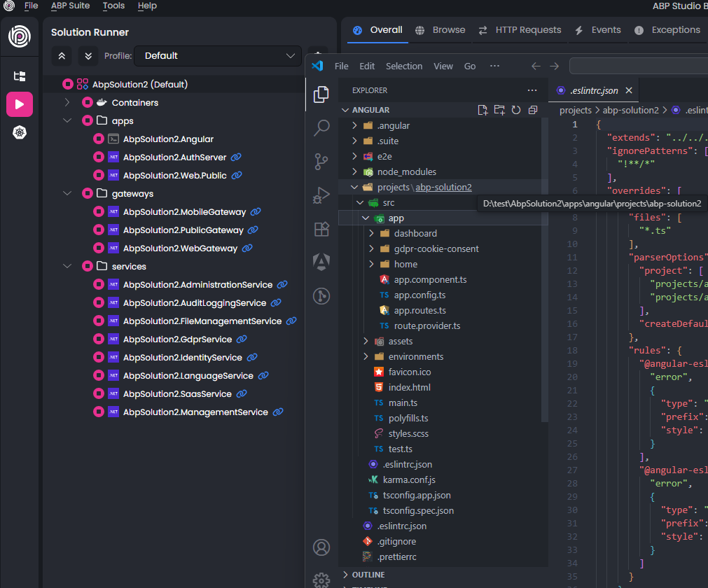
Task: Close the .eslintrc.json editor tab
Action: click(x=628, y=90)
